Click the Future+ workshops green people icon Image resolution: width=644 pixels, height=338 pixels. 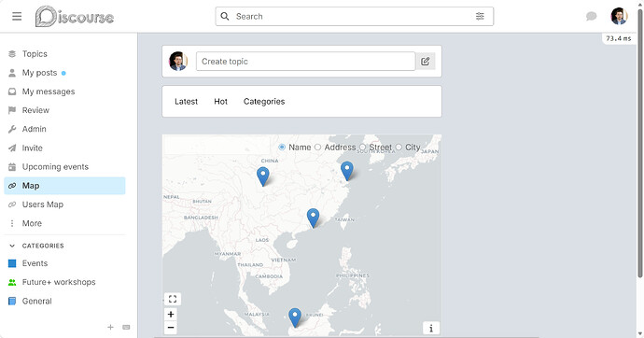(x=12, y=282)
